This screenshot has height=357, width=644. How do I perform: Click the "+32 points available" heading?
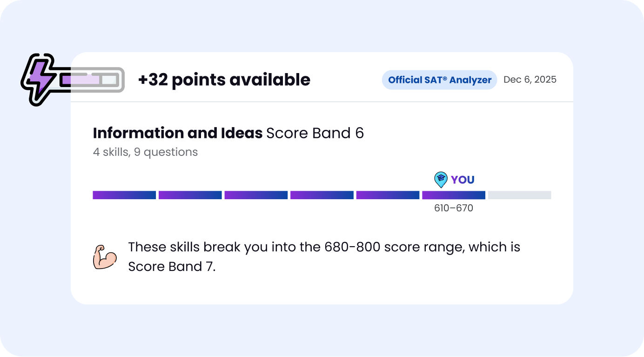click(x=224, y=80)
